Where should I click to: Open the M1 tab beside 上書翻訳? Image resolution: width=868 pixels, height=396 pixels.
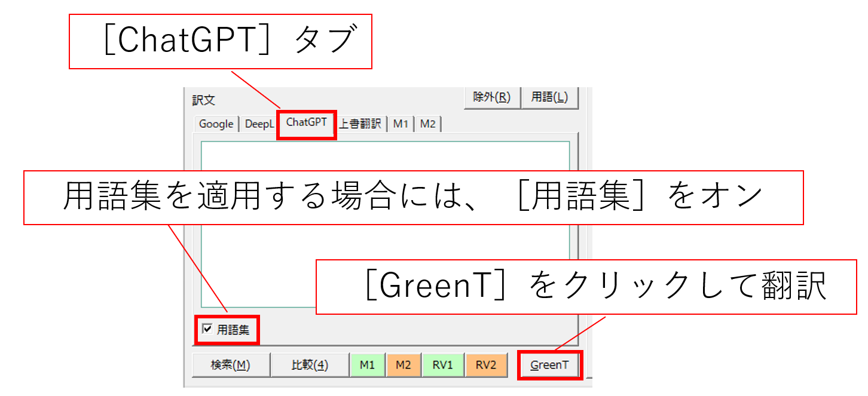coord(400,124)
